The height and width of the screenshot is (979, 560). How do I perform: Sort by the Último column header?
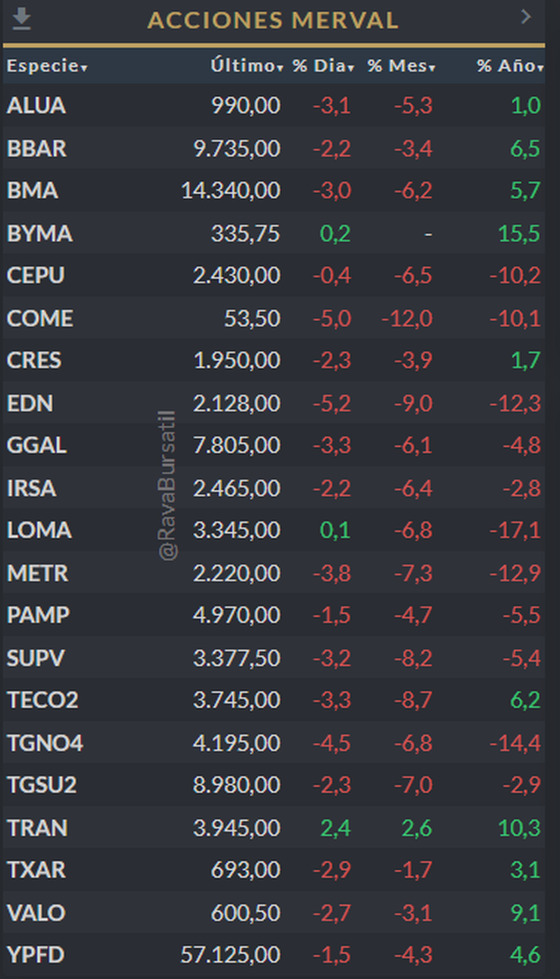[x=246, y=66]
